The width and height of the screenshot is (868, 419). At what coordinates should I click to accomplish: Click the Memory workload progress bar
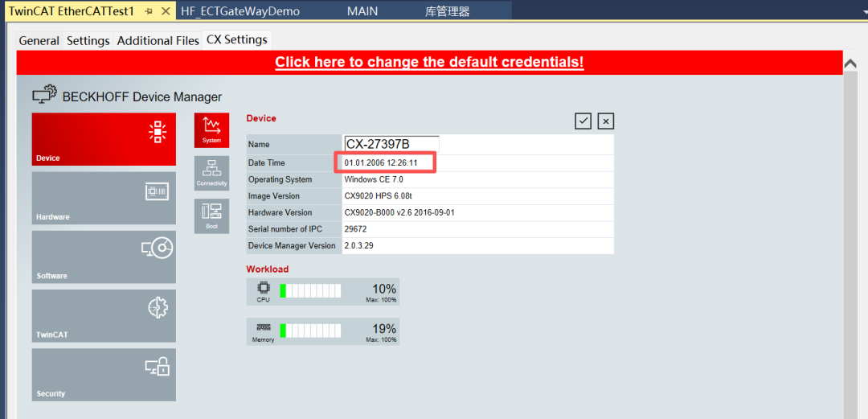click(310, 331)
